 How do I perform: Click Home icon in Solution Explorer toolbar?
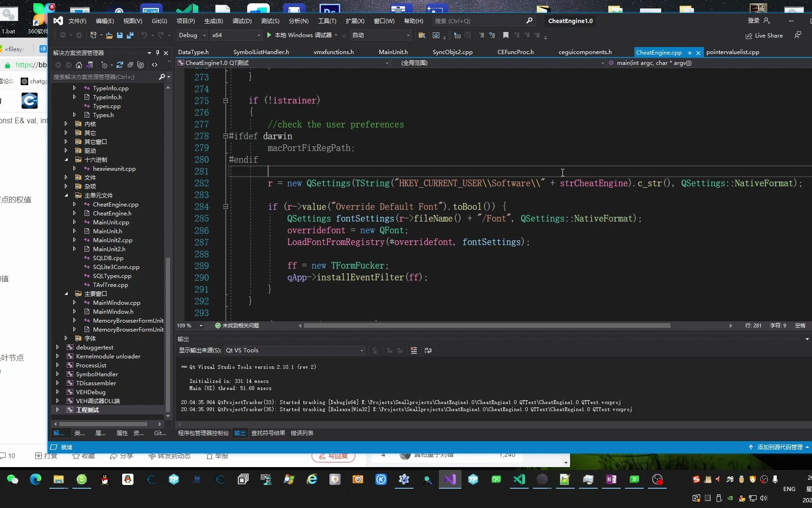(x=79, y=65)
